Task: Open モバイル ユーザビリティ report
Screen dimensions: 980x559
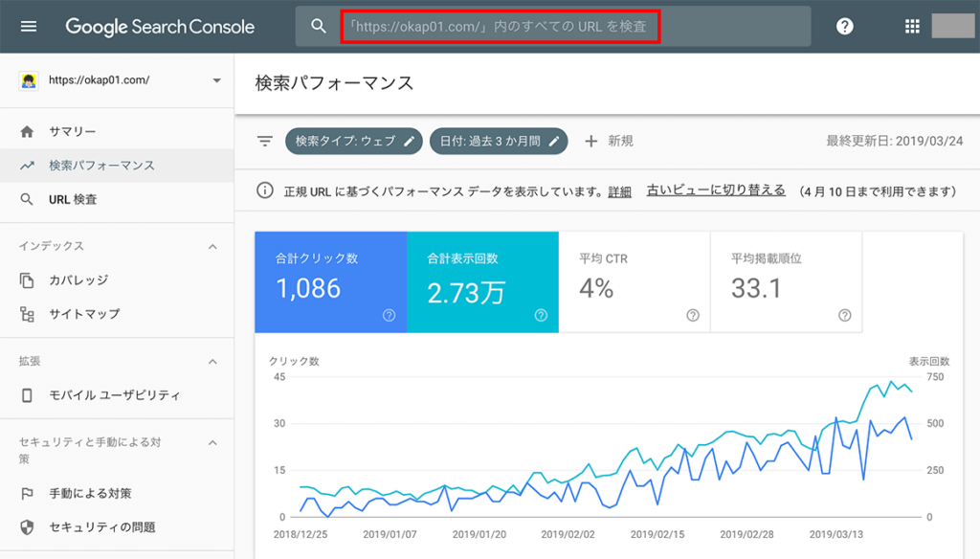Action: coord(117,395)
